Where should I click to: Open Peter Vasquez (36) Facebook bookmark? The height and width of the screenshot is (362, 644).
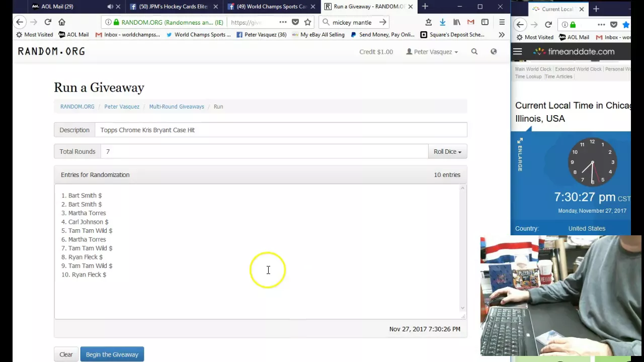[261, 35]
